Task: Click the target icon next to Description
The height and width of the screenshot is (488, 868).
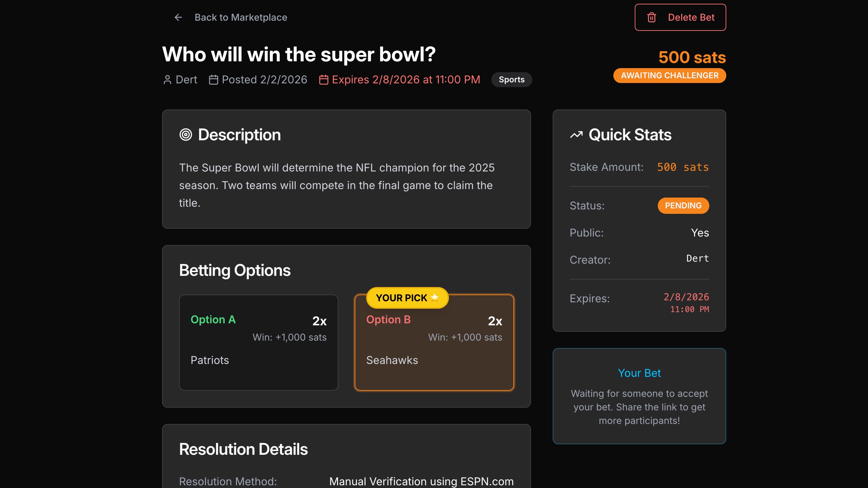Action: pyautogui.click(x=186, y=135)
